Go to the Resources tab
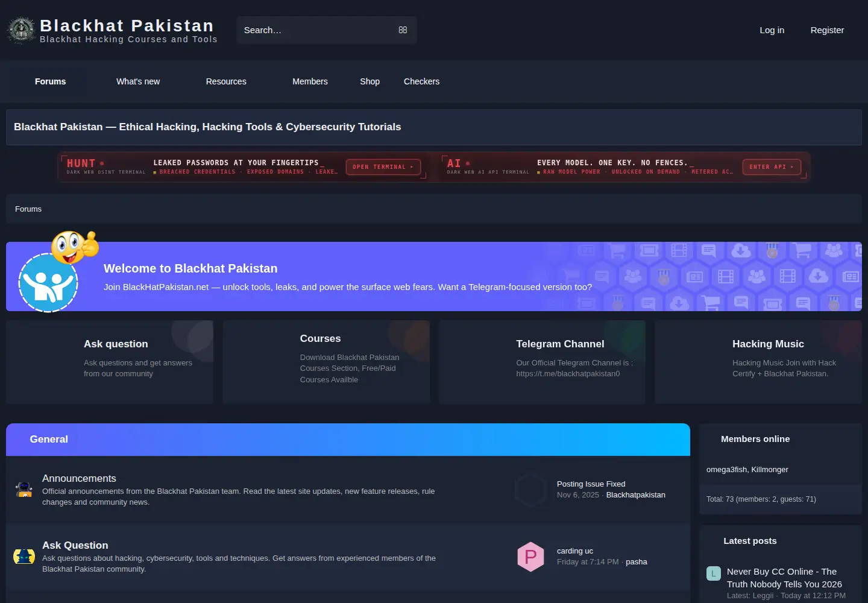The width and height of the screenshot is (868, 603). click(x=226, y=81)
